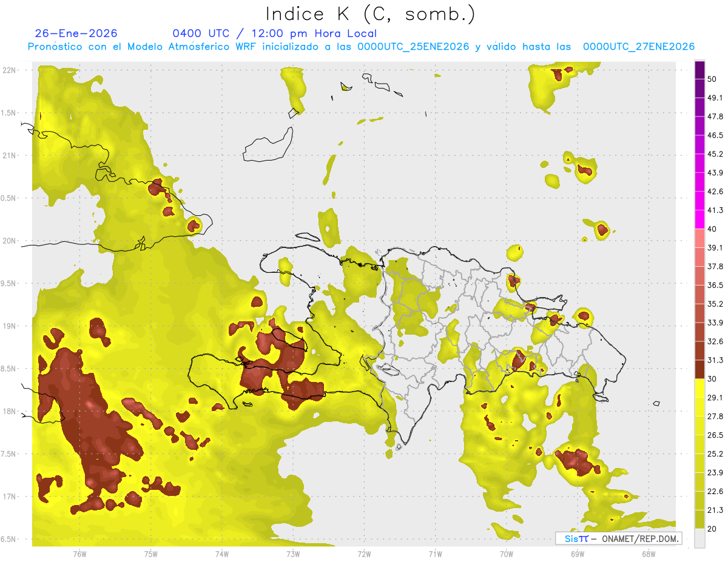Click the '18N' latitude axis label
Image resolution: width=728 pixels, height=562 pixels.
coord(10,411)
